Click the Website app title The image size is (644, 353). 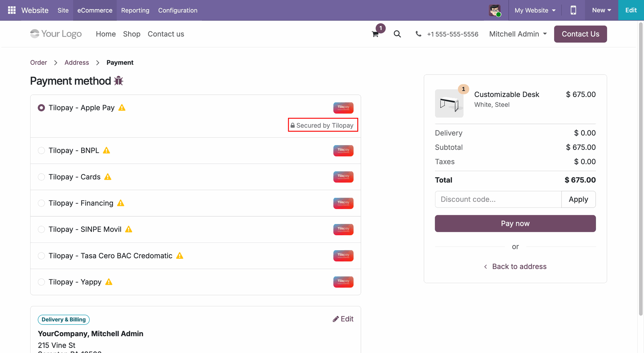[x=35, y=10]
